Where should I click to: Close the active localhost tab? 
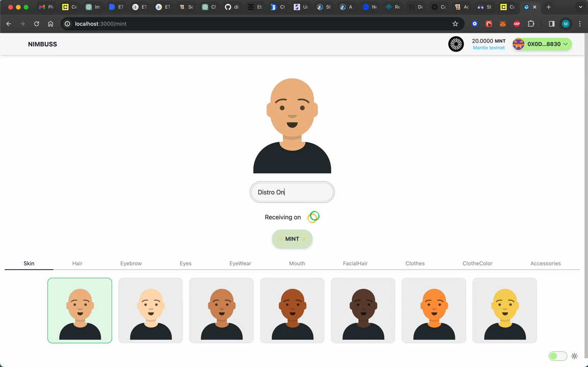point(534,7)
